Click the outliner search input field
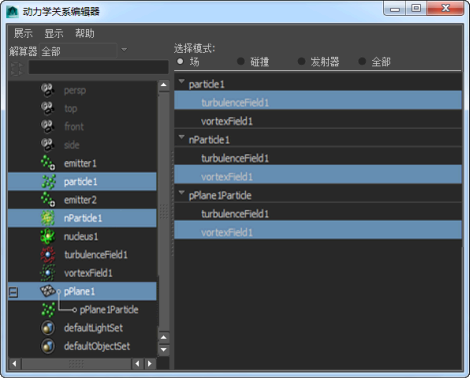Screen dimensions: 470x378 [99, 67]
